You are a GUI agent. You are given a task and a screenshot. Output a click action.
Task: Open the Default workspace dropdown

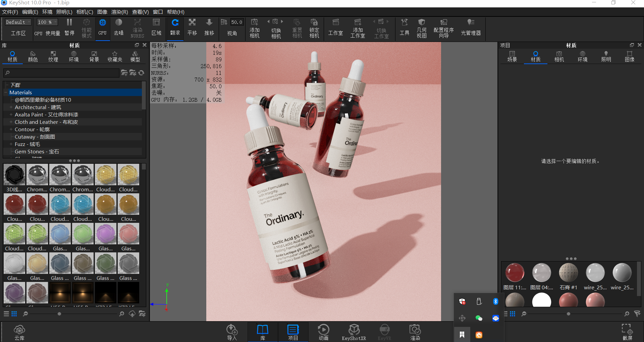pos(17,22)
